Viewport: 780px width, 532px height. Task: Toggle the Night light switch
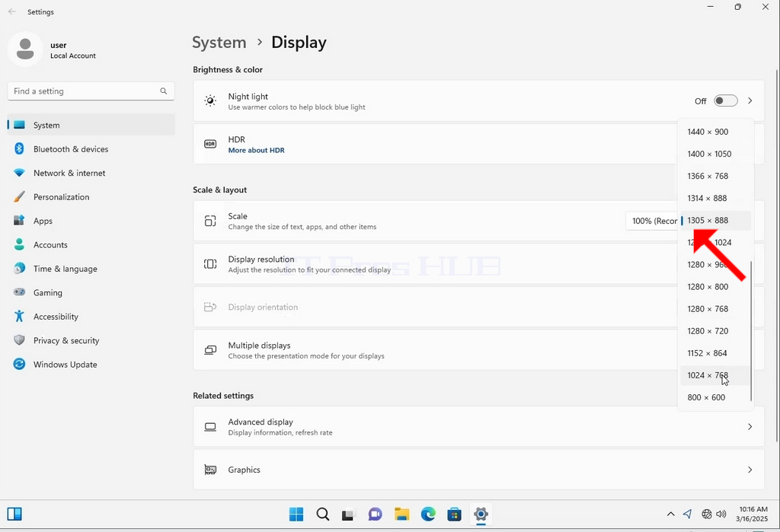click(x=725, y=101)
